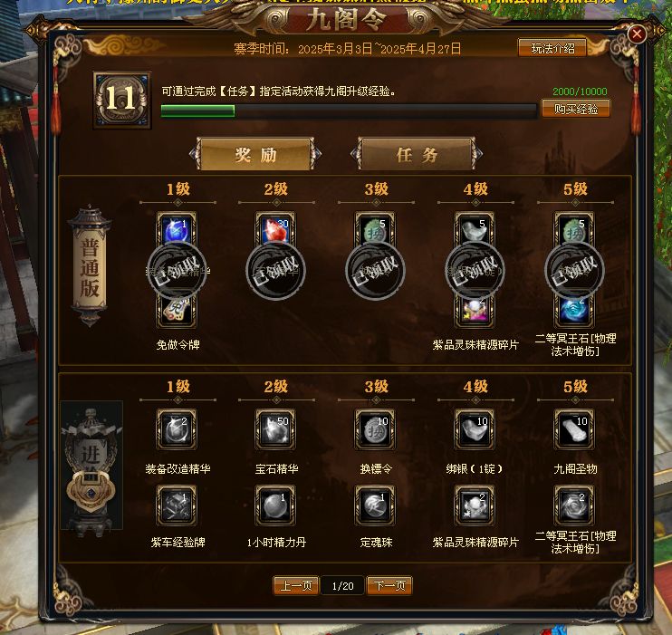Go to next page with 下一页

point(389,586)
